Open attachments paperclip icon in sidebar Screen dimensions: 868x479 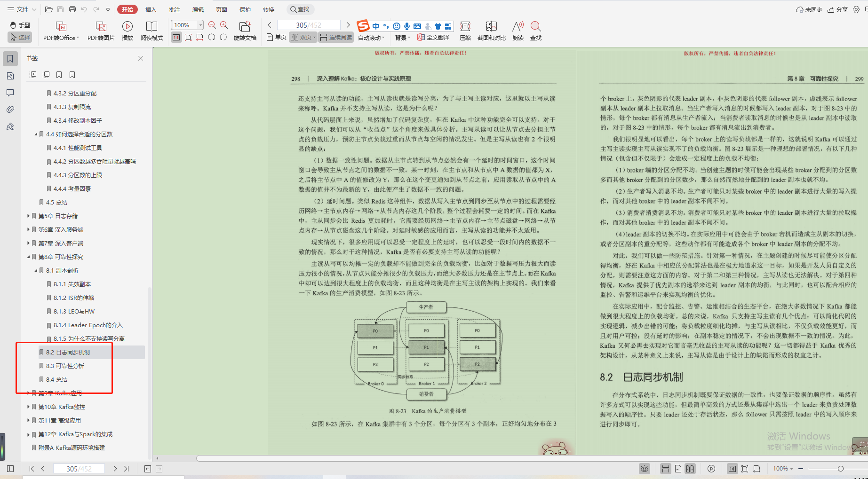(x=10, y=110)
